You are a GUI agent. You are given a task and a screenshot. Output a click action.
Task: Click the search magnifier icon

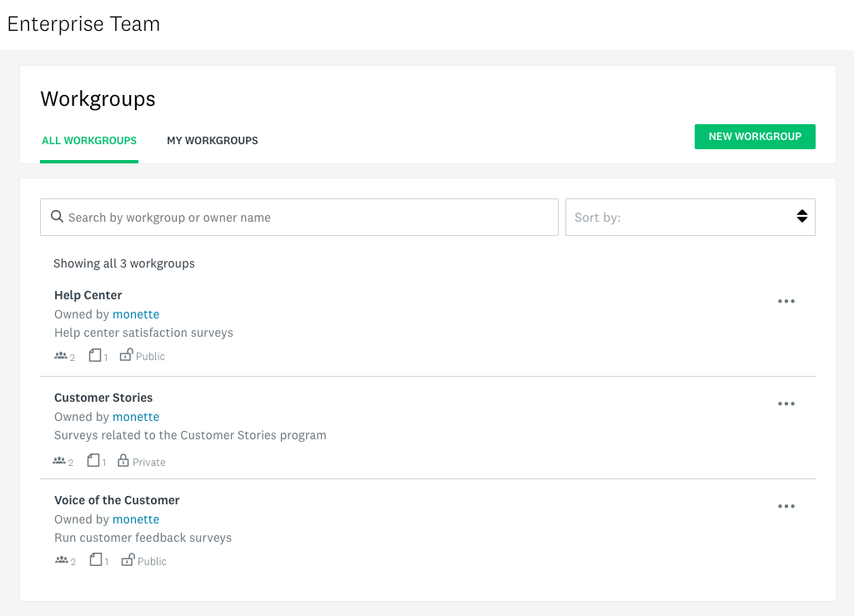click(57, 217)
